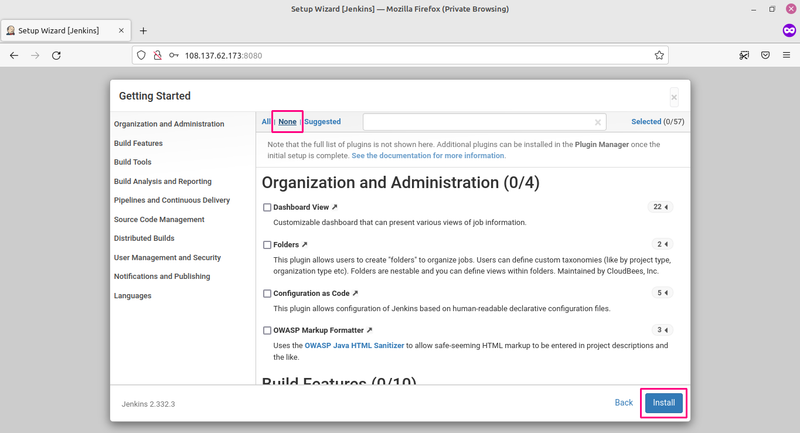
Task: Click the private browsing mask icon
Action: [789, 31]
